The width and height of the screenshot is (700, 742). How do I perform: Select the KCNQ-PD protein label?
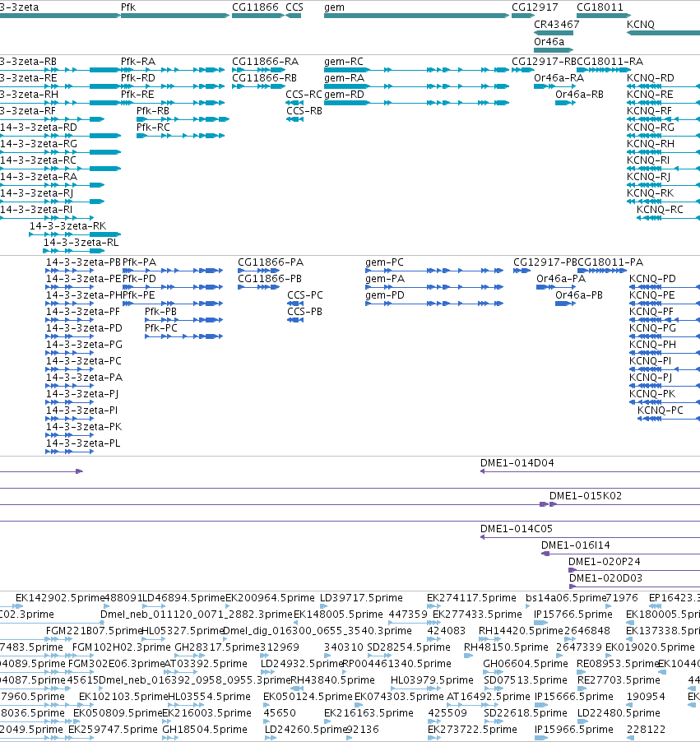click(x=652, y=279)
